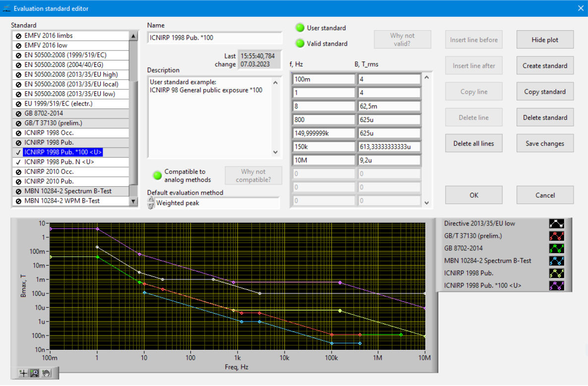Select the hand pan tool below plot
This screenshot has height=386, width=588.
point(46,373)
